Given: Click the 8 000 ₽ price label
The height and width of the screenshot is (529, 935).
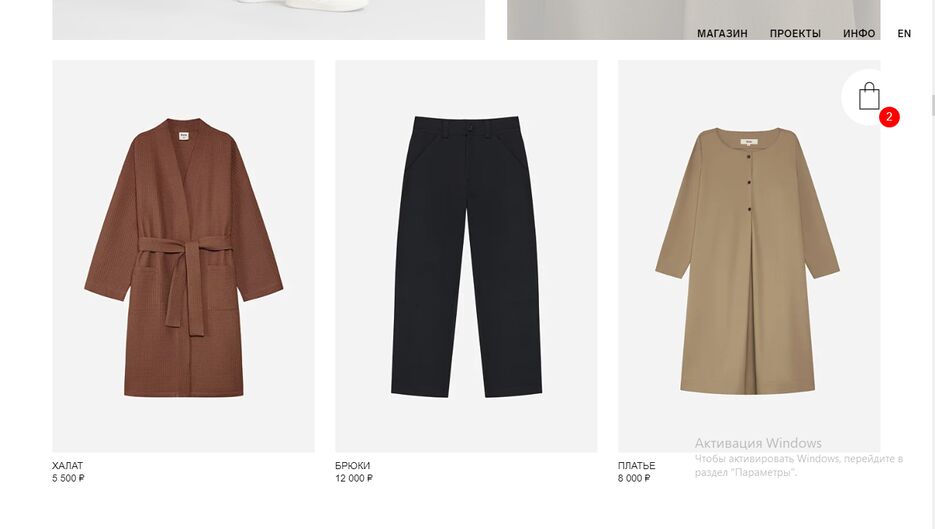Looking at the screenshot, I should click(x=634, y=478).
